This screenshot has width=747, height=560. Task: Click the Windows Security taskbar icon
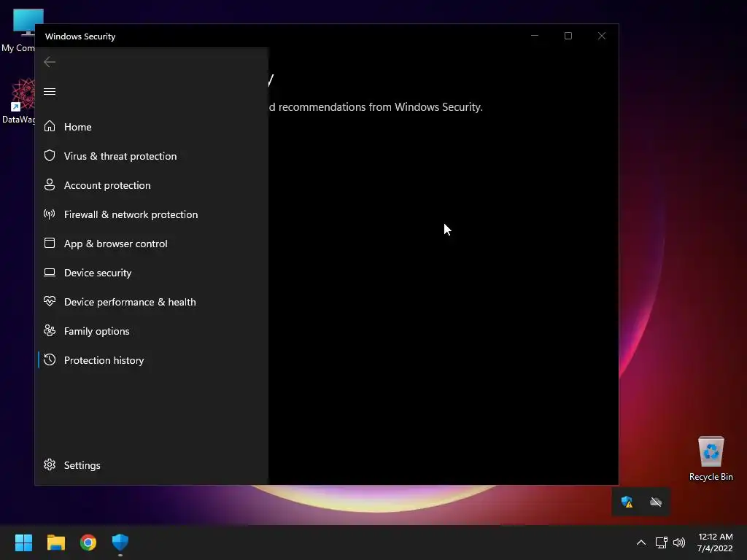pyautogui.click(x=120, y=542)
